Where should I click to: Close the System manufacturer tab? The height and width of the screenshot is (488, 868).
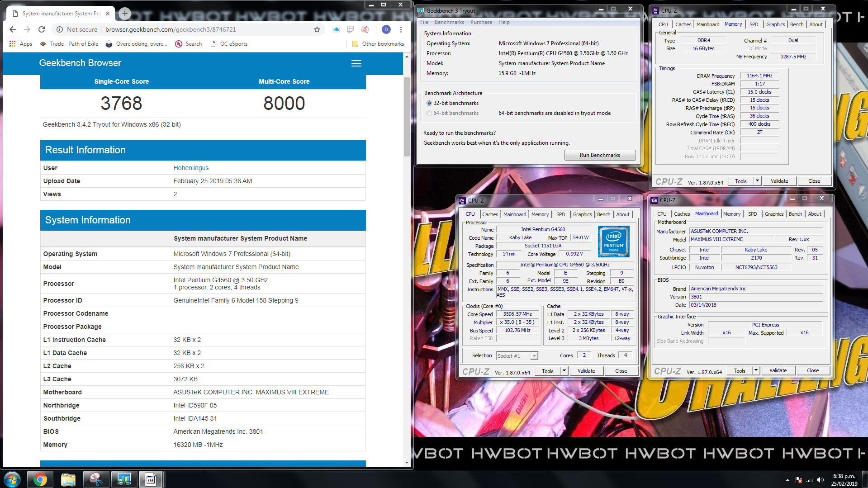pos(108,14)
